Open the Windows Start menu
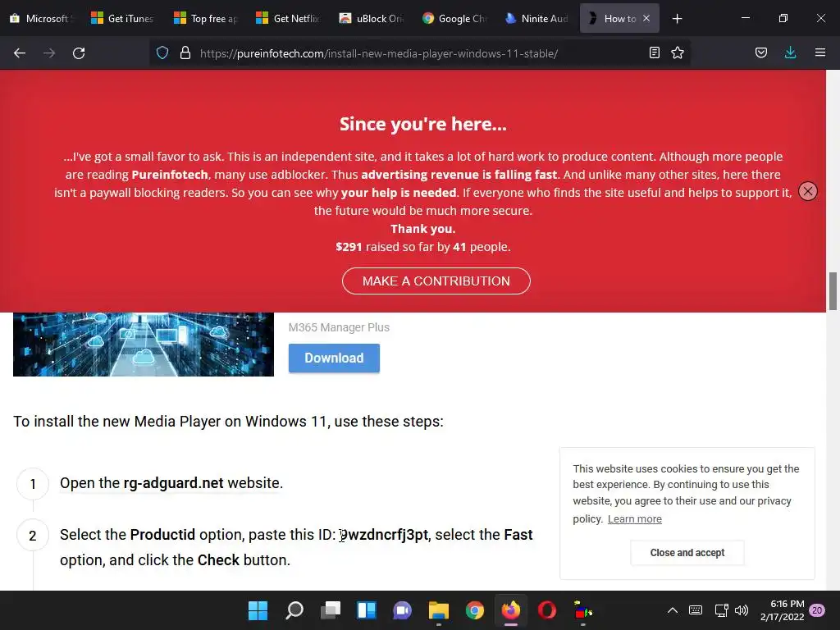The height and width of the screenshot is (630, 840). click(258, 610)
